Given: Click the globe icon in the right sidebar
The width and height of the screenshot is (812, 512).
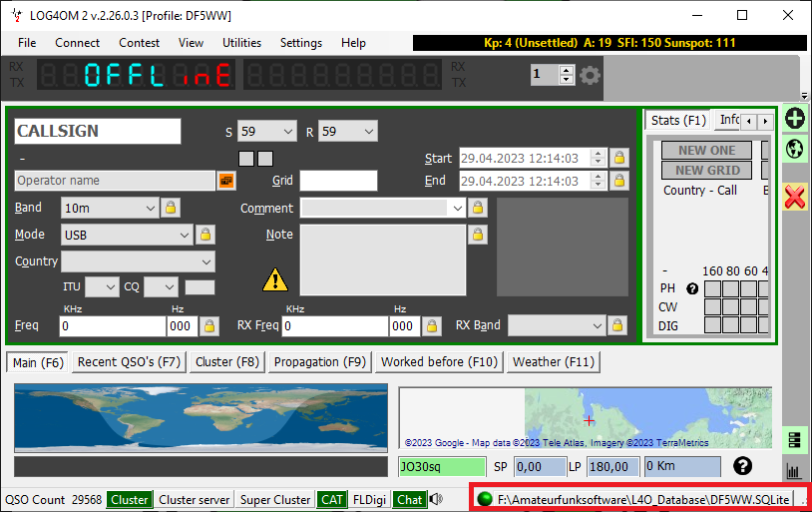Looking at the screenshot, I should tap(794, 149).
